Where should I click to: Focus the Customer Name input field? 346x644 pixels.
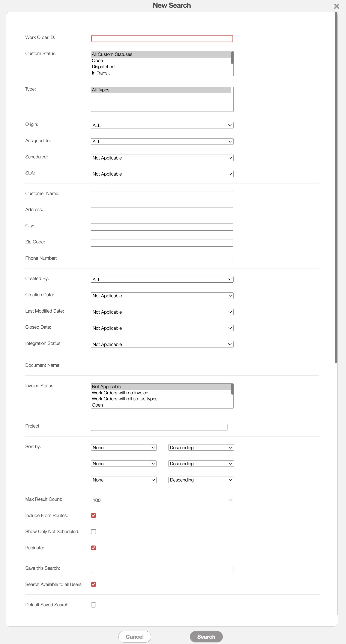click(162, 195)
